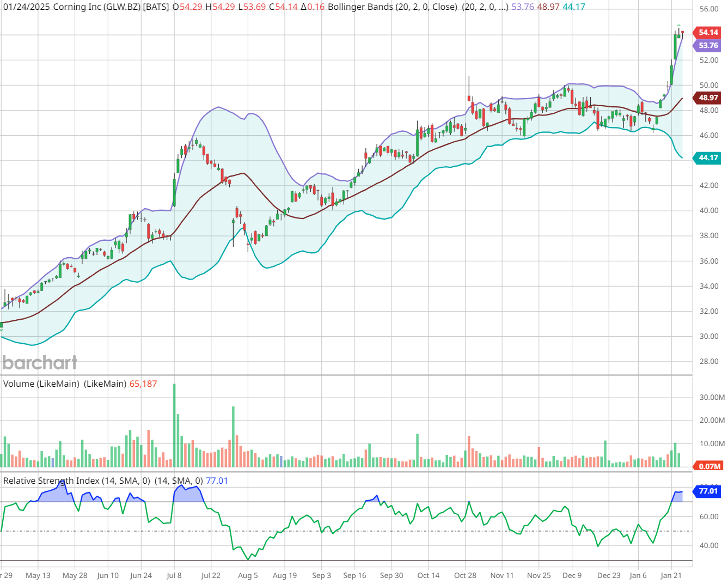This screenshot has height=584, width=728.
Task: Click the 52.00 price axis label
Action: [709, 60]
